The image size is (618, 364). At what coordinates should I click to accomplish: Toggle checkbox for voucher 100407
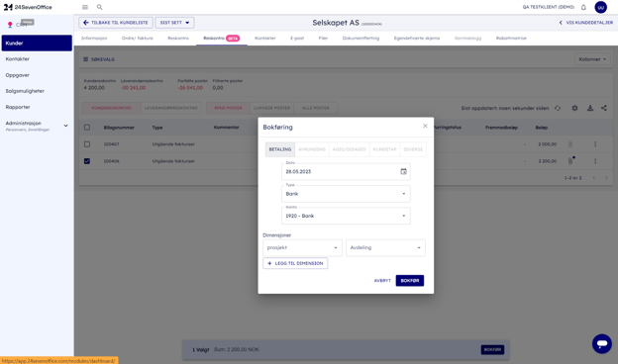87,144
